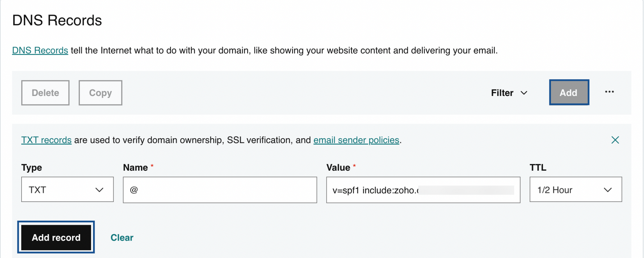This screenshot has height=258, width=644.
Task: Click the Add button
Action: (569, 92)
